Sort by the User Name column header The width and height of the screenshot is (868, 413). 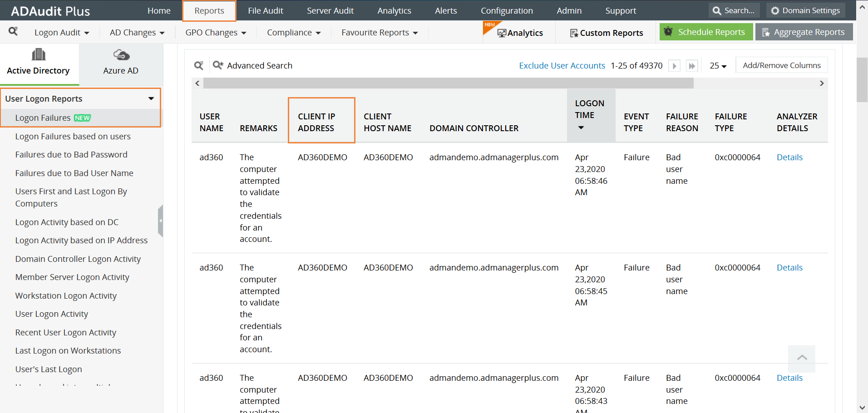(x=212, y=123)
